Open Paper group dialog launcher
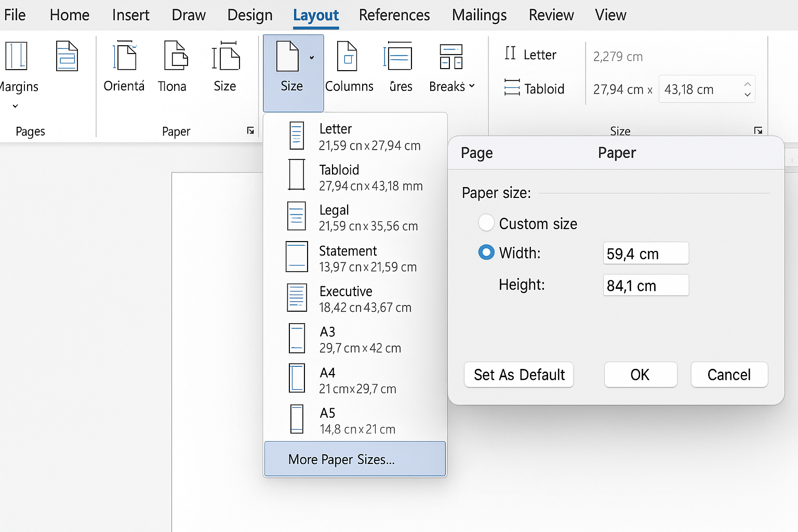Image resolution: width=798 pixels, height=532 pixels. click(x=250, y=131)
